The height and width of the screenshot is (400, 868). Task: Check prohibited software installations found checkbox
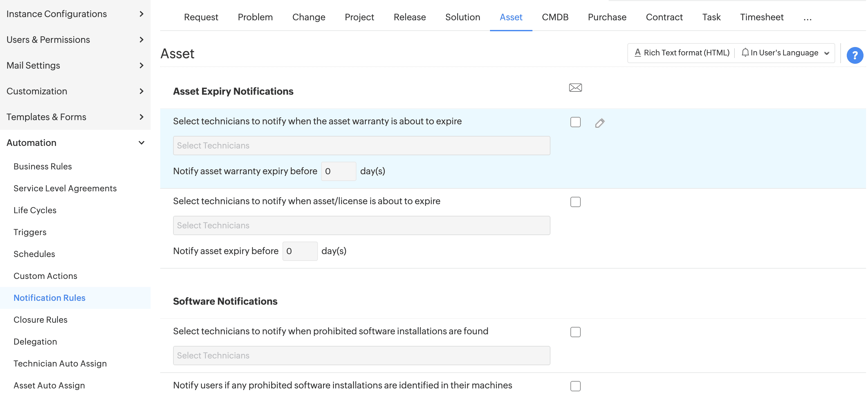575,332
